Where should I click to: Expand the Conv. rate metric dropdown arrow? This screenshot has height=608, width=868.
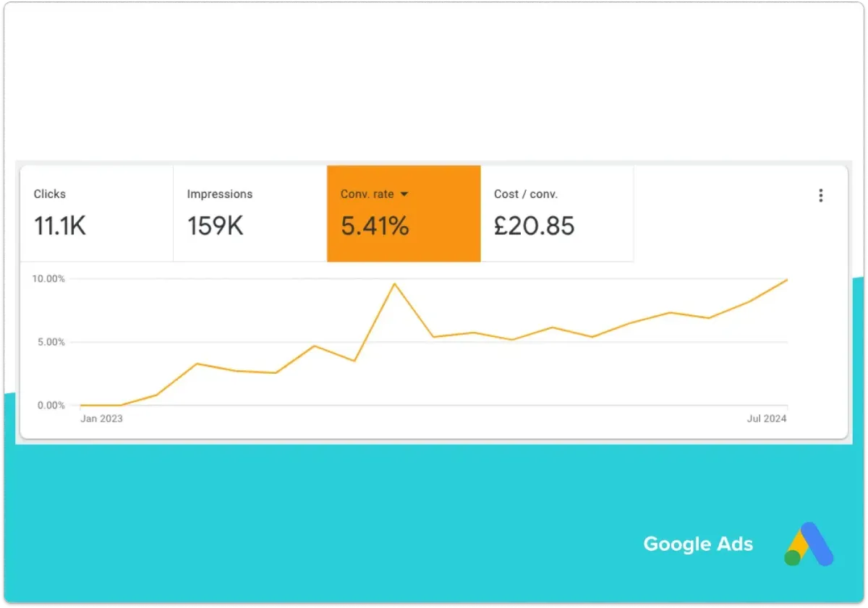point(404,194)
